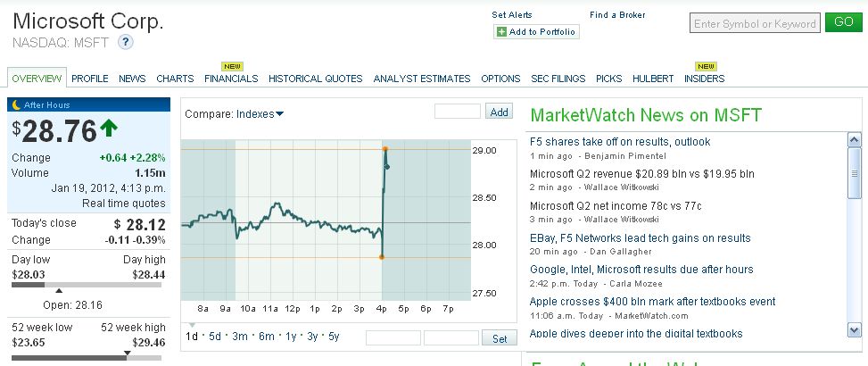Open the Financials tab

coord(231,79)
